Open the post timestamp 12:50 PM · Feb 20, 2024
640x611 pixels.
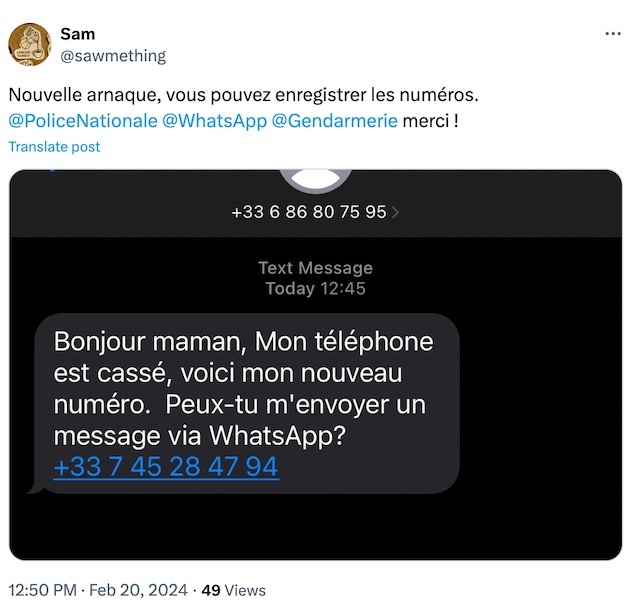point(98,590)
